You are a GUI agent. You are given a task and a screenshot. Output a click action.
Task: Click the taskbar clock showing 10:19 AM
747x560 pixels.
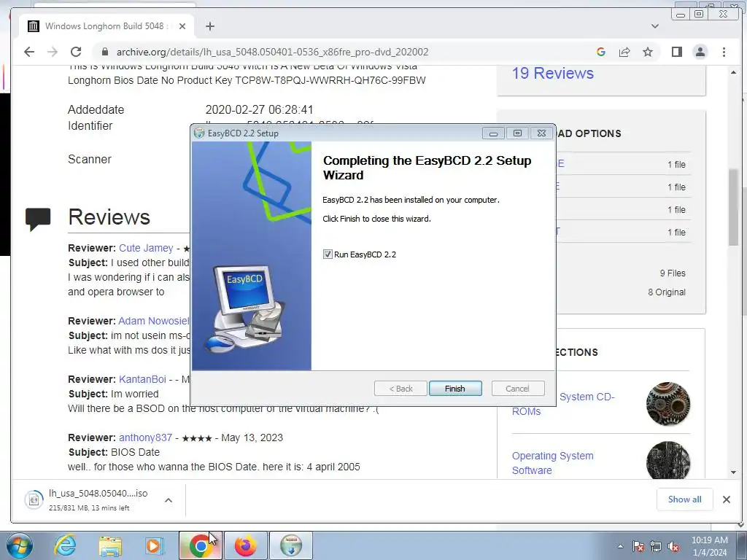pos(709,546)
